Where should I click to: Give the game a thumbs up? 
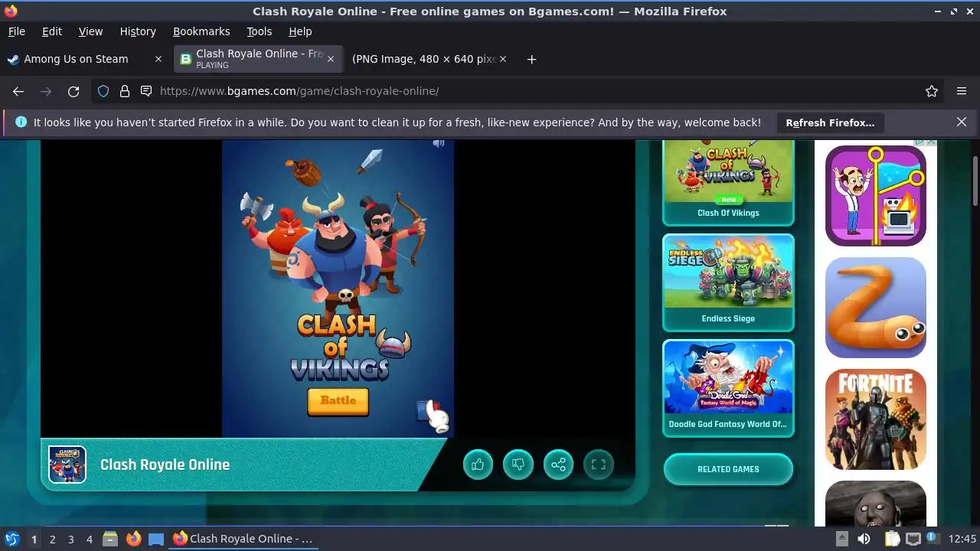478,464
